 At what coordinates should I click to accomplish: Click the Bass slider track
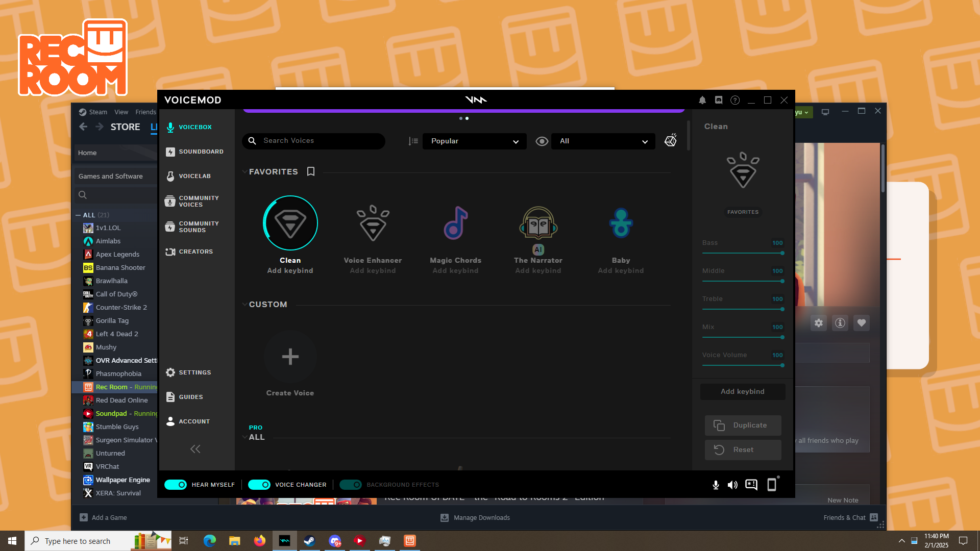click(742, 253)
